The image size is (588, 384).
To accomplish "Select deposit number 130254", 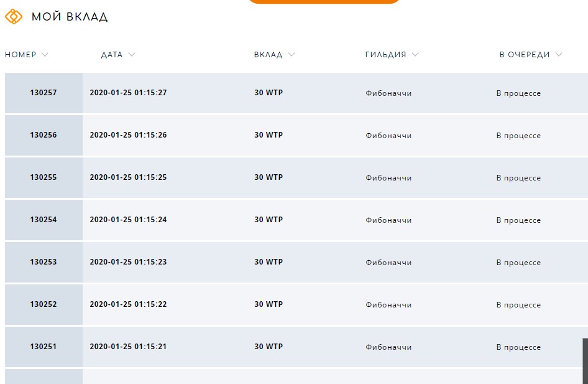I will [44, 220].
